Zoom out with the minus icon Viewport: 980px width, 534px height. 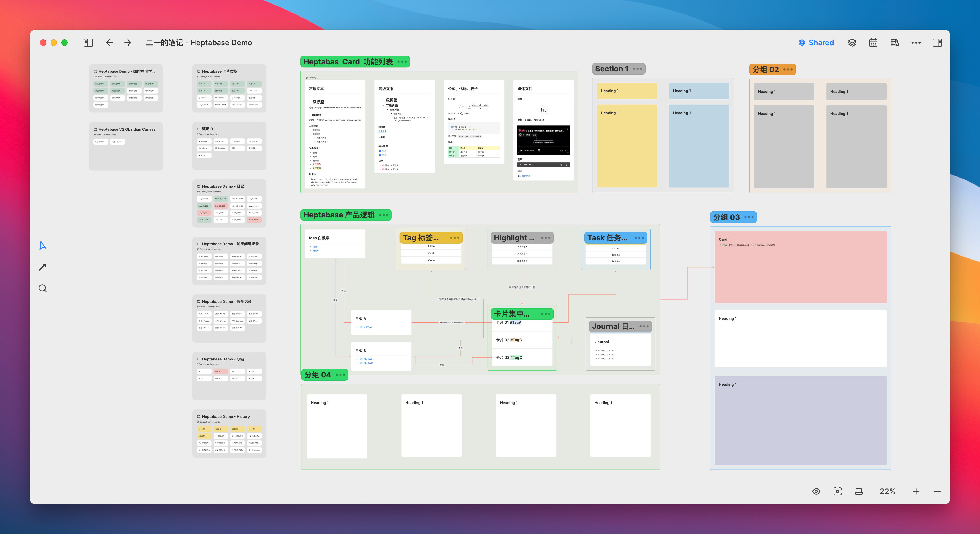coord(937,491)
